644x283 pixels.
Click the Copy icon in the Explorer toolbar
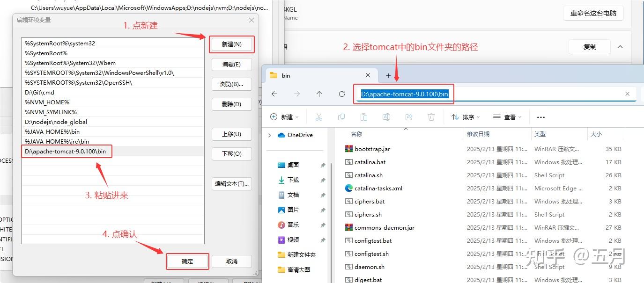(x=341, y=117)
